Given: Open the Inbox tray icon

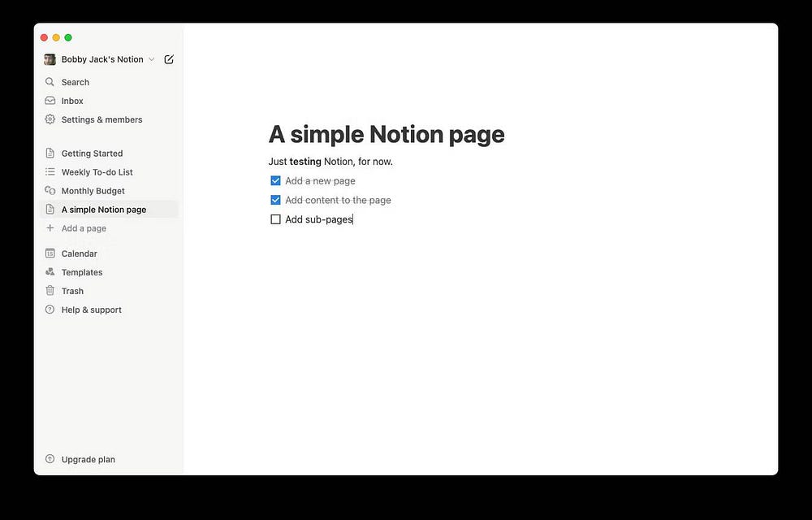Looking at the screenshot, I should 50,101.
